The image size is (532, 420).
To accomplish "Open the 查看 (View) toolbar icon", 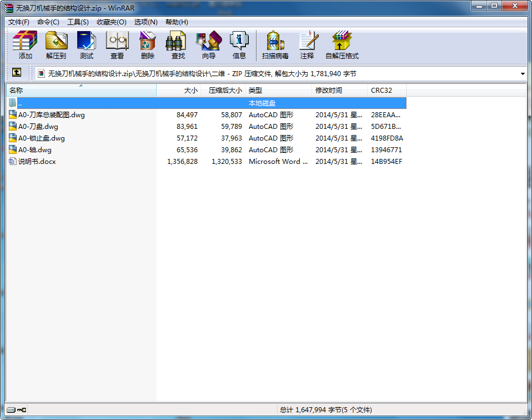I will coord(117,45).
